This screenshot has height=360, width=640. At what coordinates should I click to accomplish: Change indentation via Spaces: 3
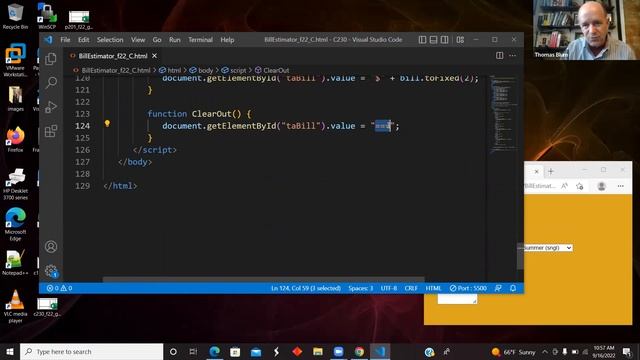tap(360, 288)
